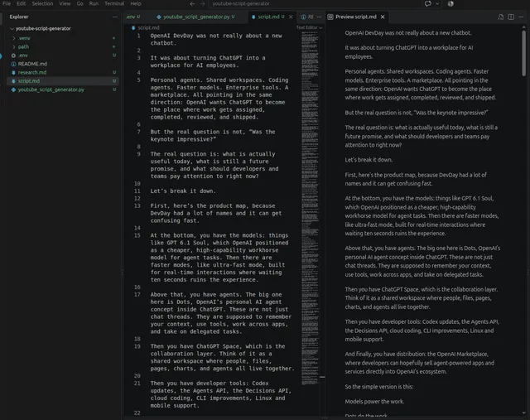Viewport: 530px width, 420px height.
Task: Click the Explorer panel title
Action: click(x=19, y=17)
